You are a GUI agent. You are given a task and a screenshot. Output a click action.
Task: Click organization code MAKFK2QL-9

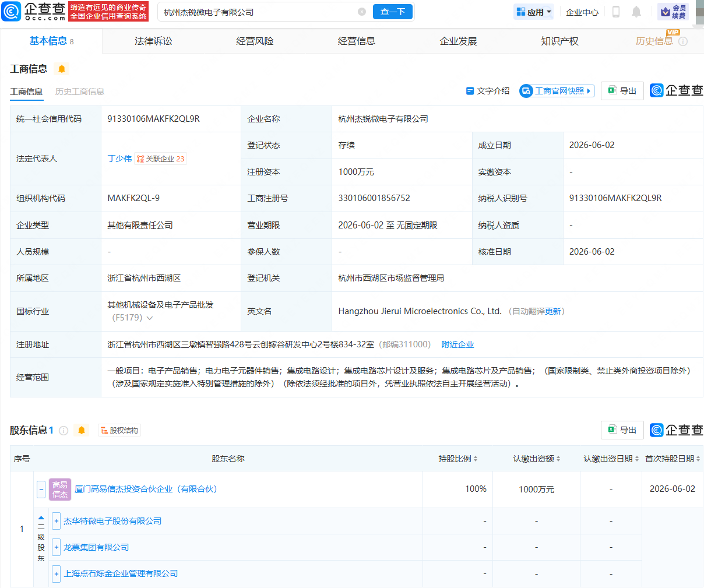[x=133, y=198]
